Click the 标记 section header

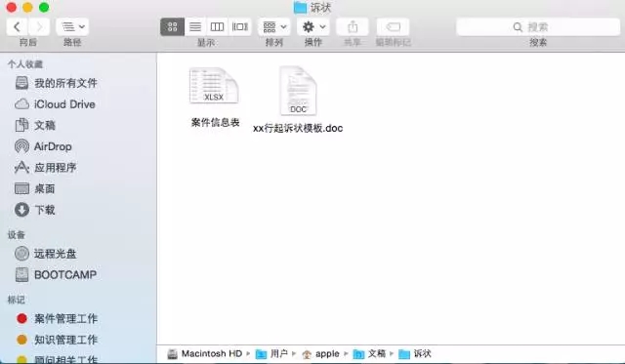17,300
